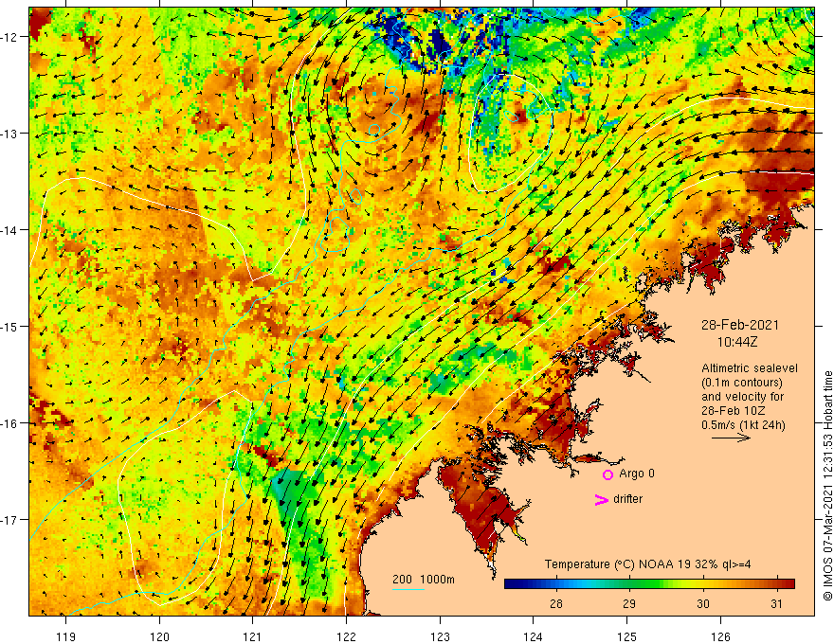Click latitude axis label -14

[9, 230]
